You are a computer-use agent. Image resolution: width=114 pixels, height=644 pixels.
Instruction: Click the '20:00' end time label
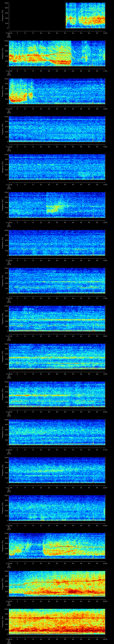(105, 412)
